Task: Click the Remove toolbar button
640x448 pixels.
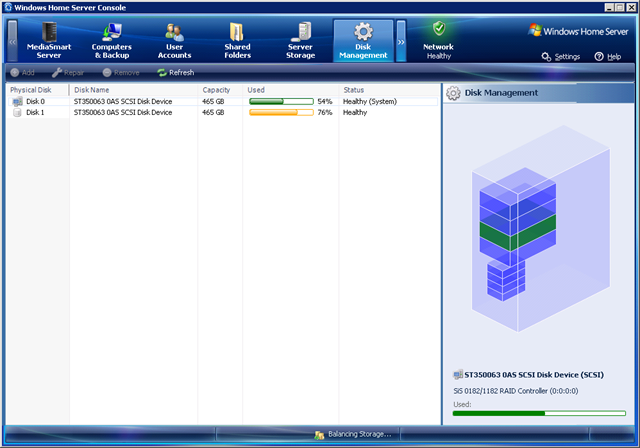Action: [x=121, y=73]
